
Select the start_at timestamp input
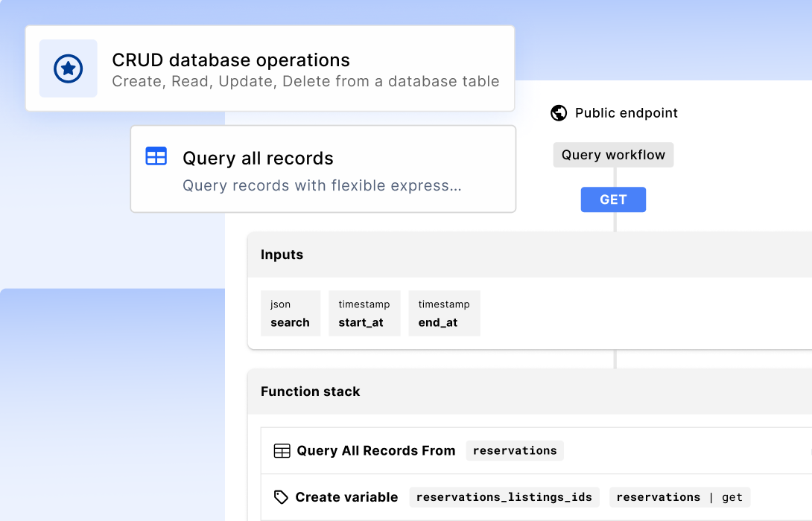364,313
